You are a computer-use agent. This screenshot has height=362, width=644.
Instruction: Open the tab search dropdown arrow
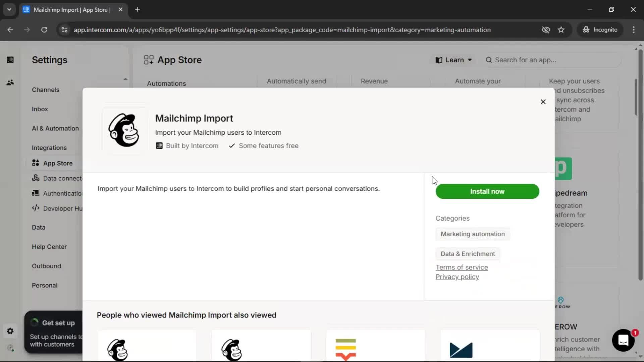(9, 9)
